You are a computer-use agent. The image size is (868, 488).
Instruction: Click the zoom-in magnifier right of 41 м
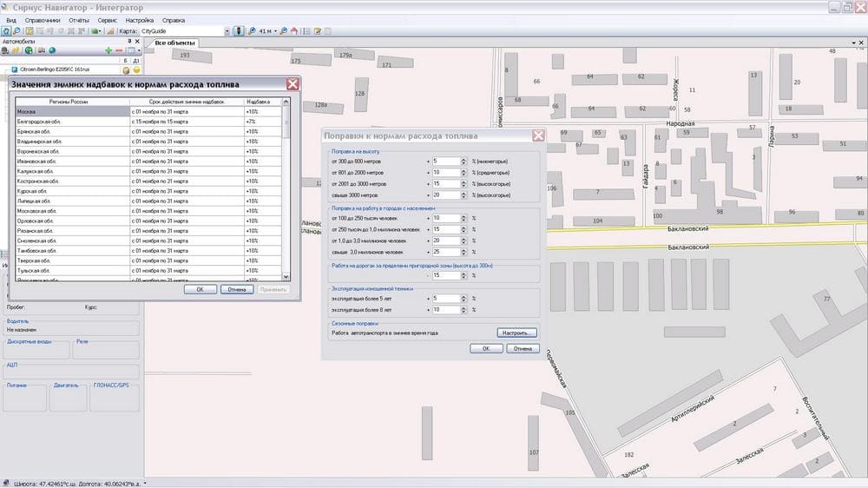click(284, 30)
